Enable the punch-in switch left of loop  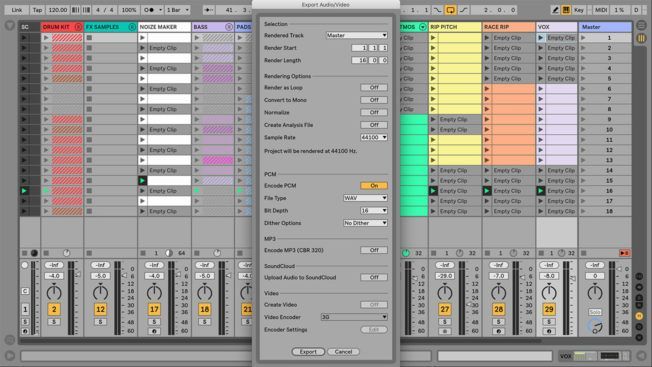pyautogui.click(x=437, y=10)
